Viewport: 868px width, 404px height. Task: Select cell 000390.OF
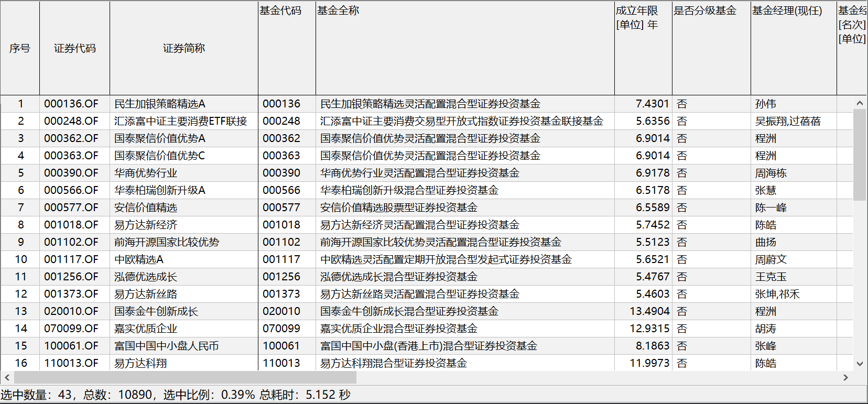pyautogui.click(x=75, y=173)
